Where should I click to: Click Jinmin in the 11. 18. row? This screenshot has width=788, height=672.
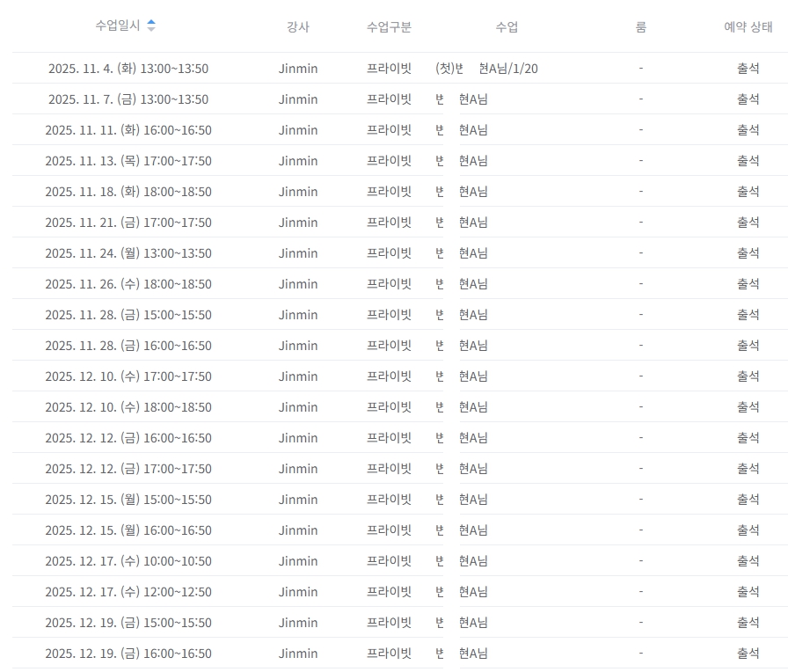[298, 192]
